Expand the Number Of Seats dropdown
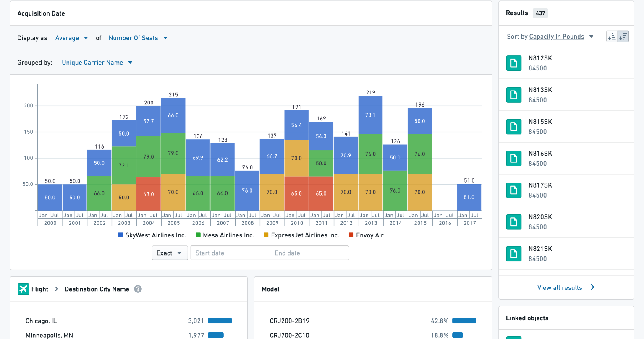The width and height of the screenshot is (644, 339). [x=138, y=38]
